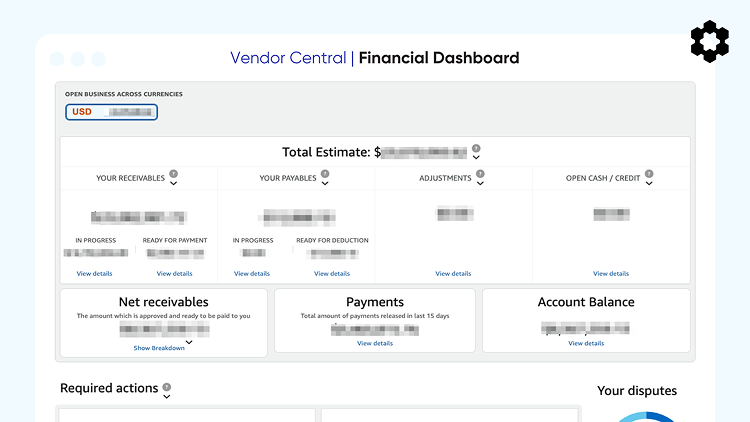Click help icon next to Your Payables
Image resolution: width=750 pixels, height=422 pixels.
(325, 174)
